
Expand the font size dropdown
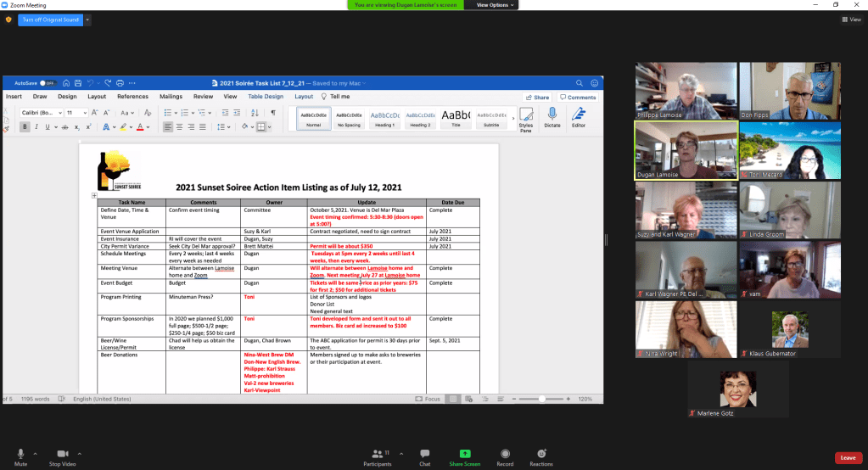pyautogui.click(x=84, y=113)
